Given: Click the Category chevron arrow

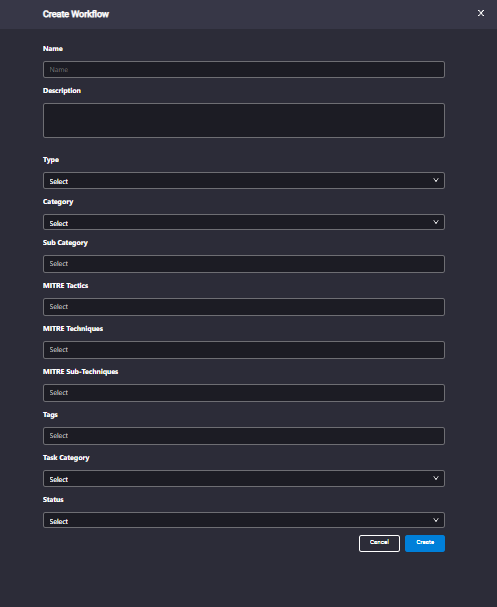Looking at the screenshot, I should [436, 222].
